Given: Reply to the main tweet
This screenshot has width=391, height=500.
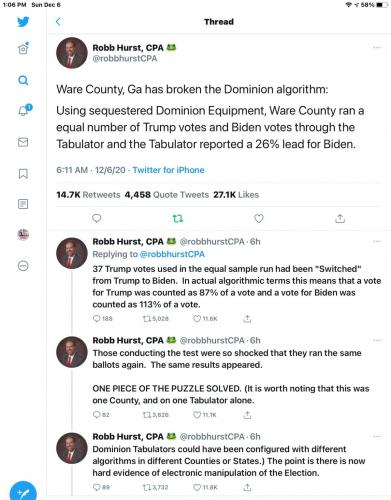Looking at the screenshot, I should coord(96,218).
